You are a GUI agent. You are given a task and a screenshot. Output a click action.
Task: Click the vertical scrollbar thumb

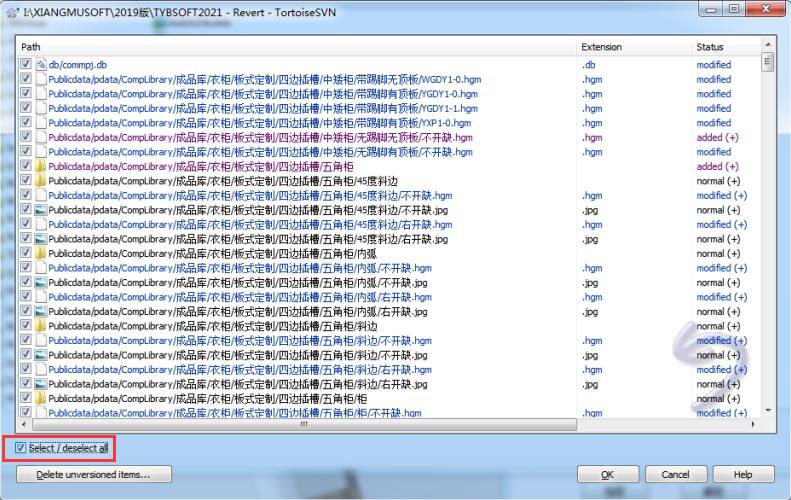768,63
